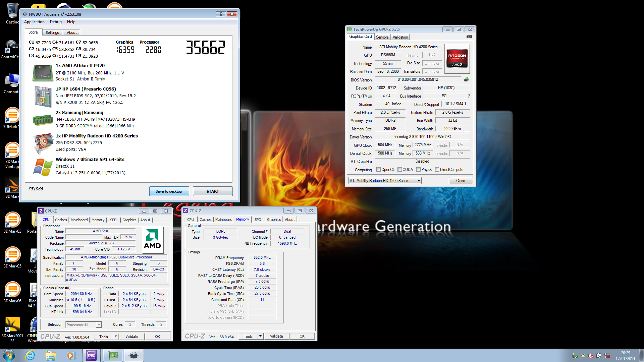
Task: Switch to the Sensors tab in GPU-Z
Action: tap(382, 37)
